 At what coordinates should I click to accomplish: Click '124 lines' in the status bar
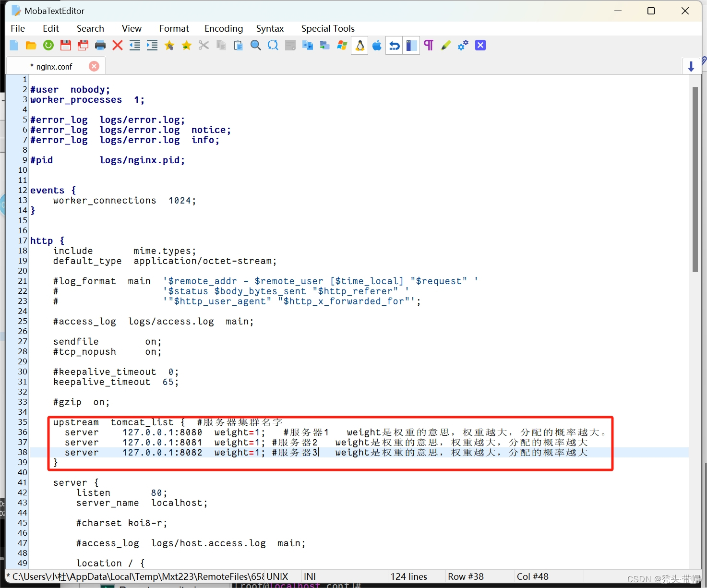point(409,576)
